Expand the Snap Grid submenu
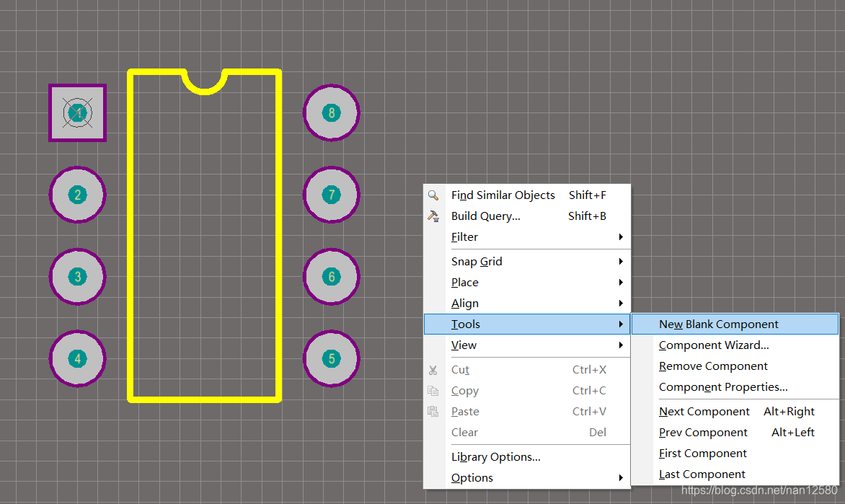The height and width of the screenshot is (504, 845). pyautogui.click(x=527, y=262)
